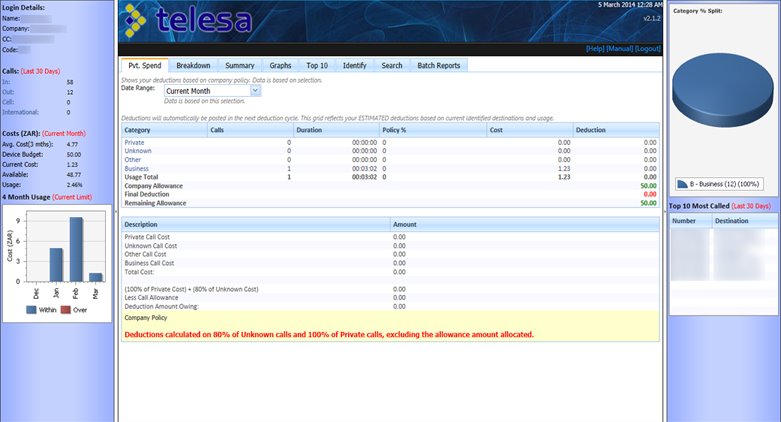Click the Device Budget value 50.00
Viewport: 781px width, 422px height.
point(74,154)
